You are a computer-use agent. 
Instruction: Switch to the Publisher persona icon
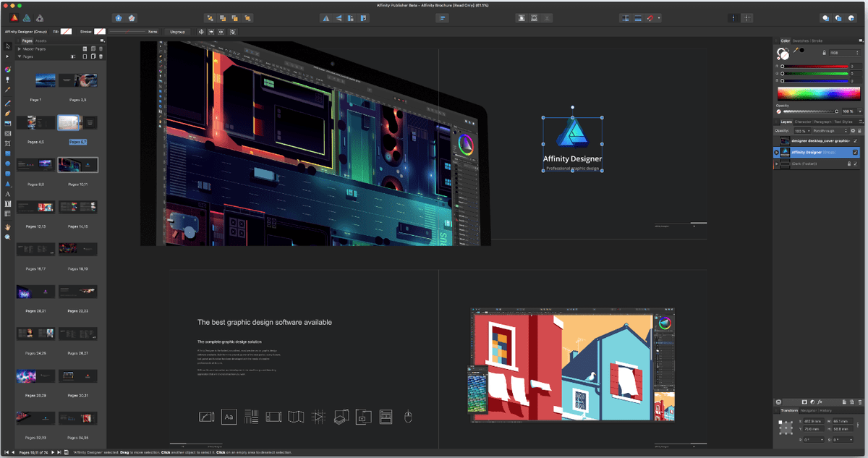14,17
